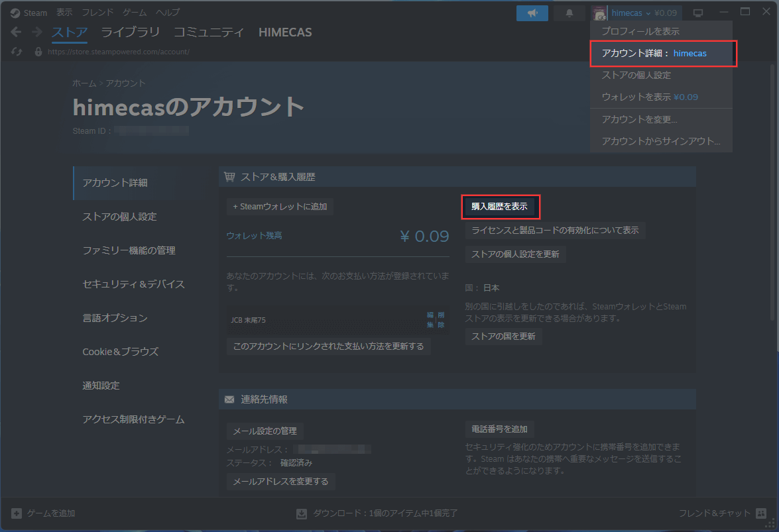Reload the page with the refresh icon

click(x=17, y=52)
